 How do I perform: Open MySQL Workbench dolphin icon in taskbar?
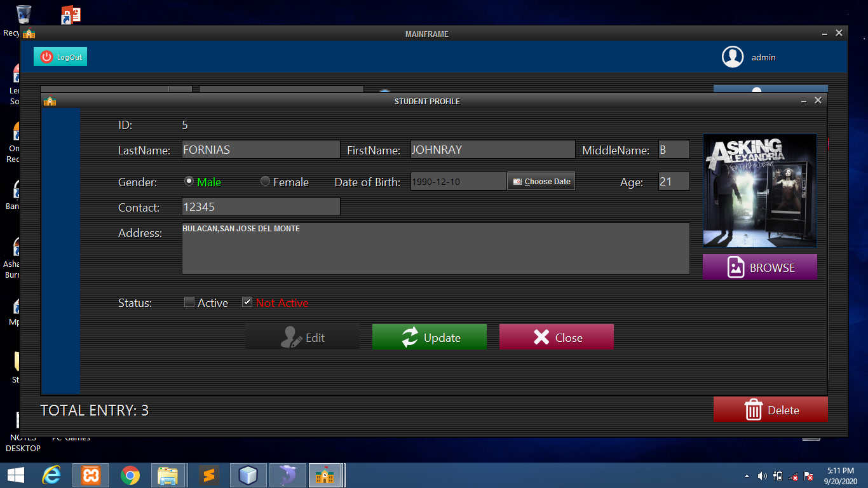click(x=287, y=475)
